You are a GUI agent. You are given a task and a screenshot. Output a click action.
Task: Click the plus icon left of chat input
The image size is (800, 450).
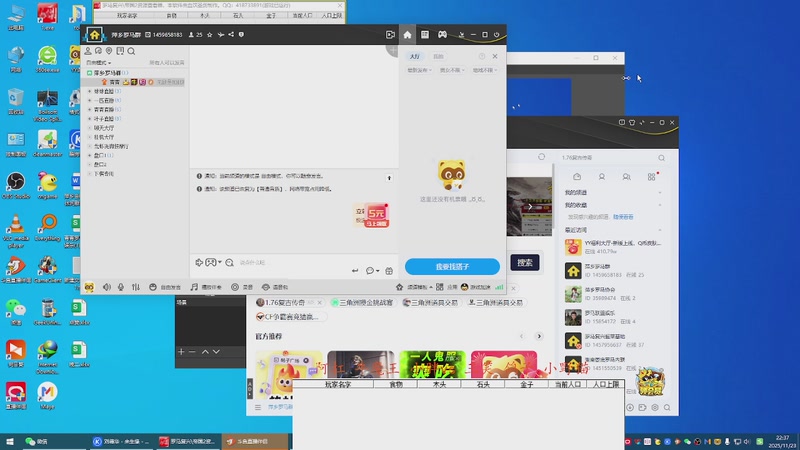[x=199, y=262]
